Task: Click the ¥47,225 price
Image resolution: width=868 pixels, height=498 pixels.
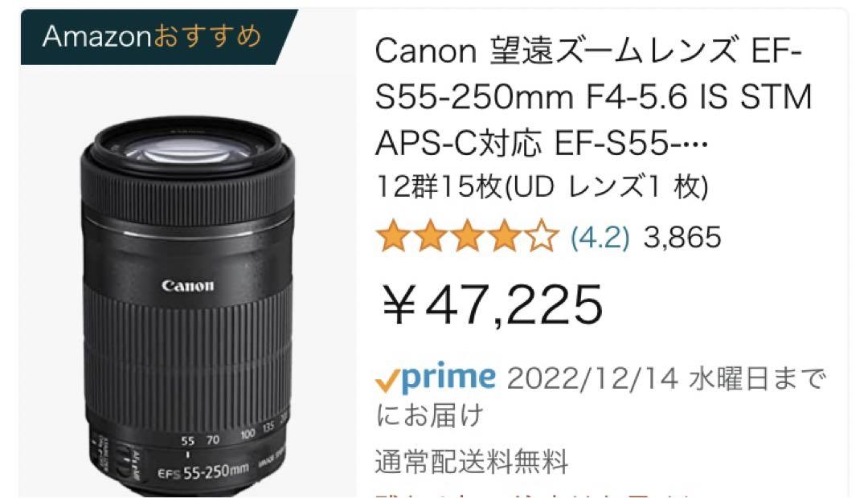Action: click(x=492, y=304)
